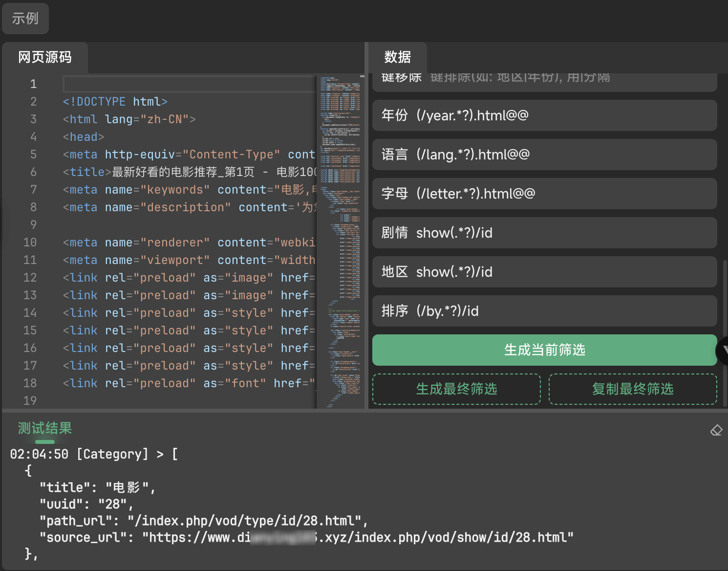Click the 示例 button
728x571 pixels.
pyautogui.click(x=25, y=19)
